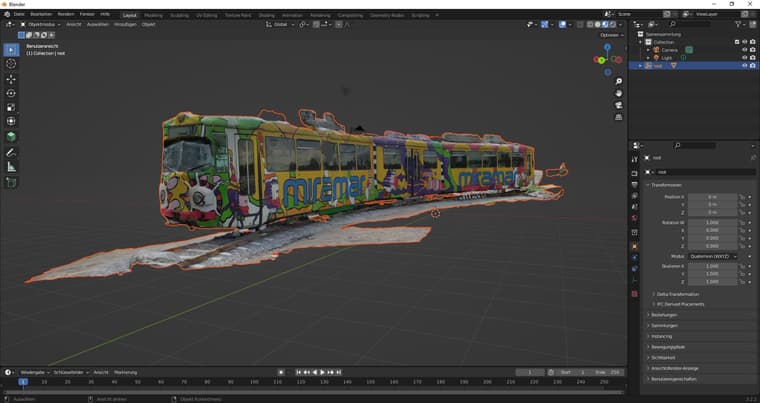Click the Position X value field

[712, 197]
